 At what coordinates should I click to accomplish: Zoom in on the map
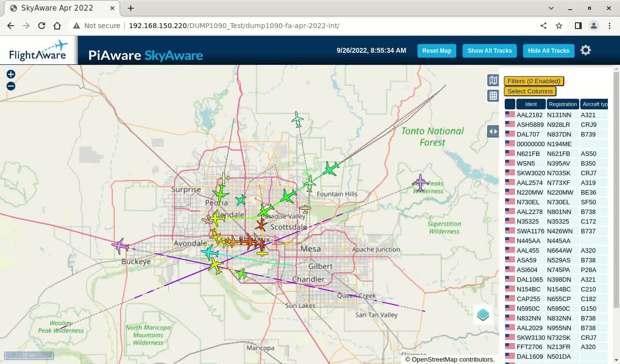[11, 74]
